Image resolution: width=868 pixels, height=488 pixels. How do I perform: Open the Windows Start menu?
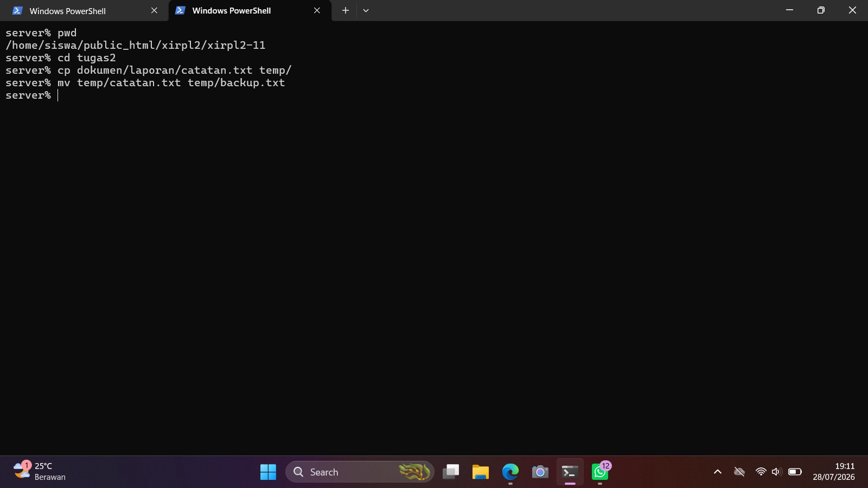[268, 472]
